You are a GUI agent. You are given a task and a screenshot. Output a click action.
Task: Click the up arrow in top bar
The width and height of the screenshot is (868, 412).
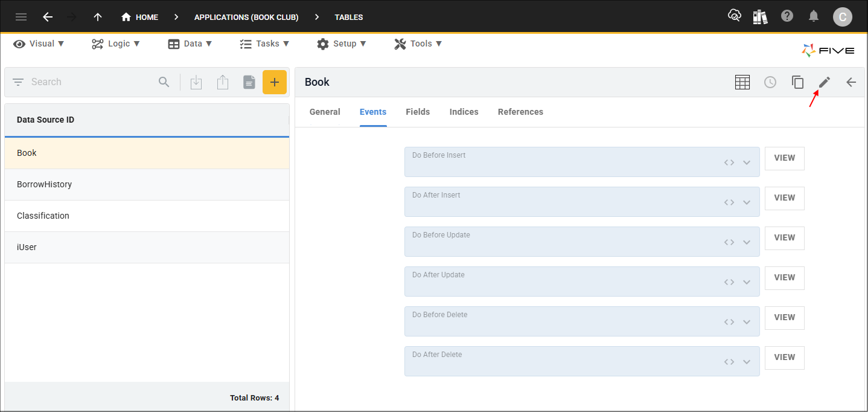[98, 17]
